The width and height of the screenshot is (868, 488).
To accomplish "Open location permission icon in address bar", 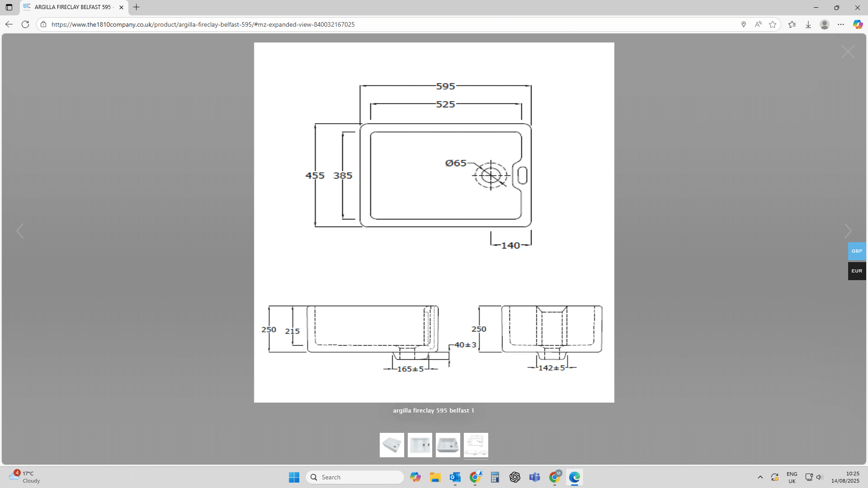I will coord(744,24).
